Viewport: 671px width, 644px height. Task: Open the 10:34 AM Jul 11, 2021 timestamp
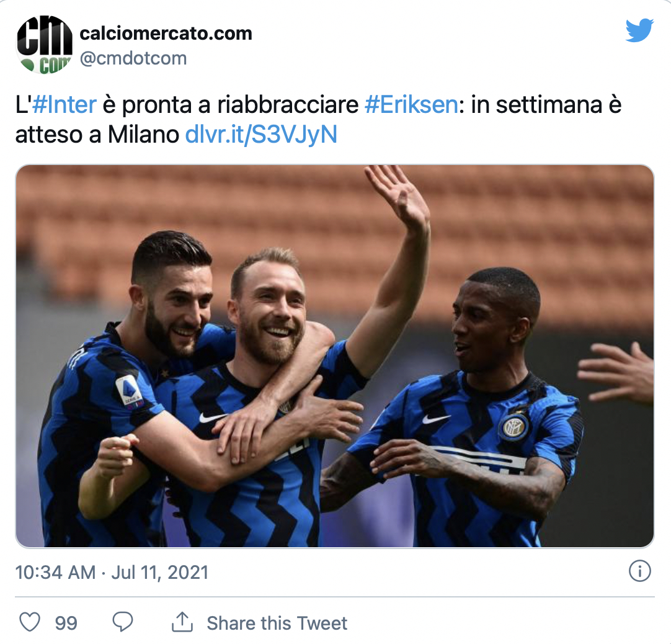(x=112, y=573)
